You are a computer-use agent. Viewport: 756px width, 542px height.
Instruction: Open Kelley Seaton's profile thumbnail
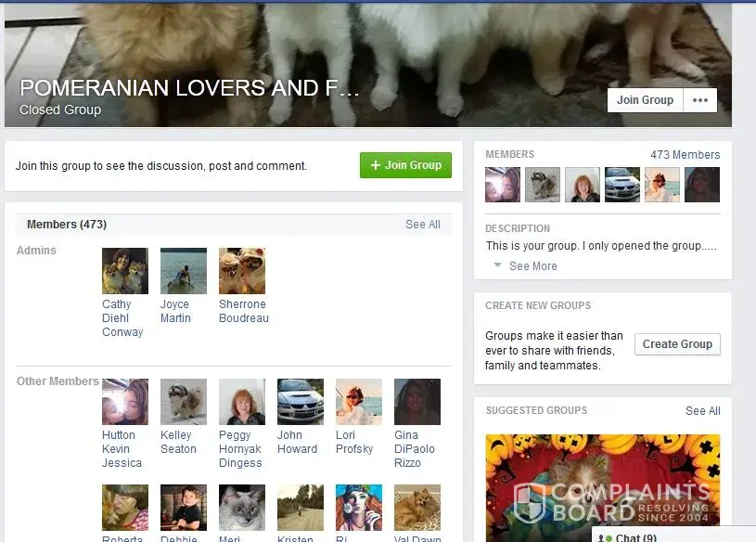183,402
